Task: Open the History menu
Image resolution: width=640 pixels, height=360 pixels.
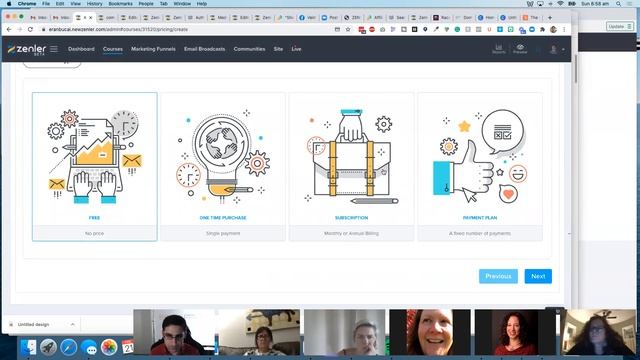Action: (x=94, y=4)
